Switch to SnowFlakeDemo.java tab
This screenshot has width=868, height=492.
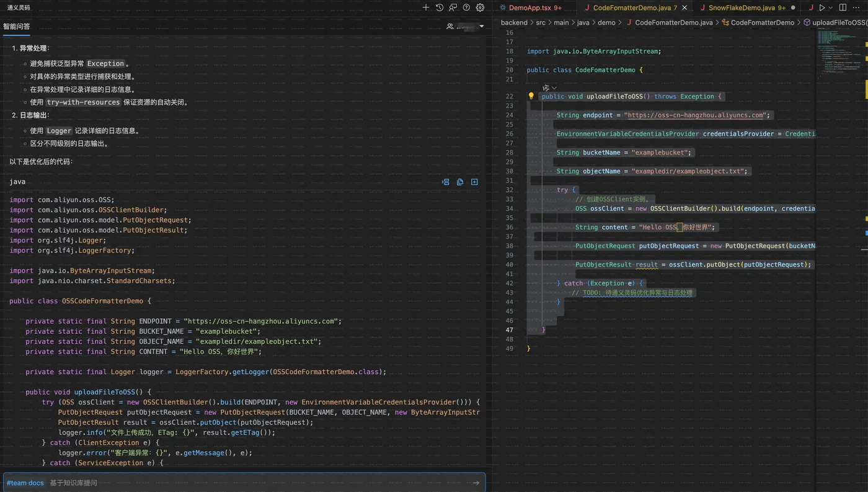click(746, 7)
